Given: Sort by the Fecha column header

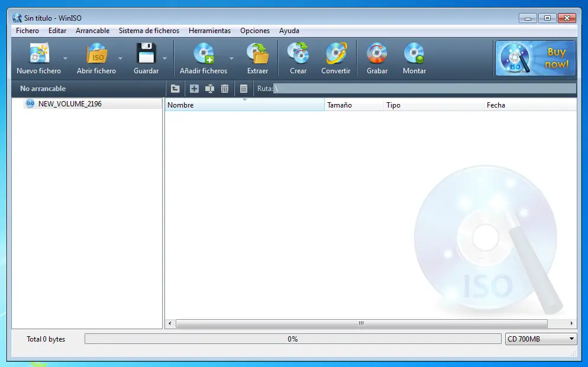Looking at the screenshot, I should click(x=530, y=105).
